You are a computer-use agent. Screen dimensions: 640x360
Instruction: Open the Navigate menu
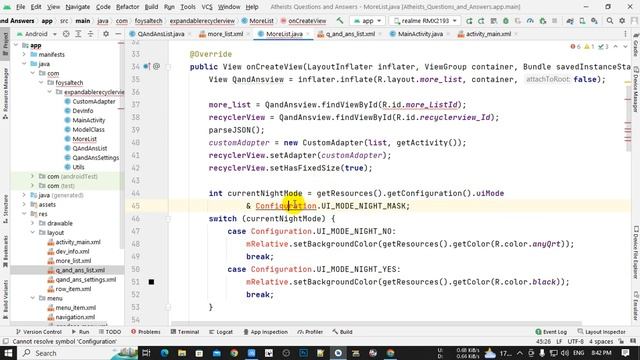pos(78,7)
